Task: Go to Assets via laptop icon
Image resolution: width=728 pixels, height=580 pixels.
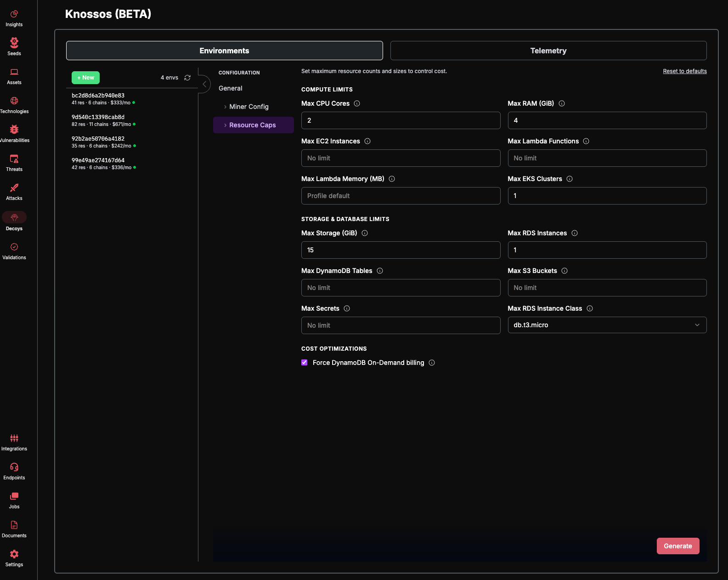Action: [14, 72]
